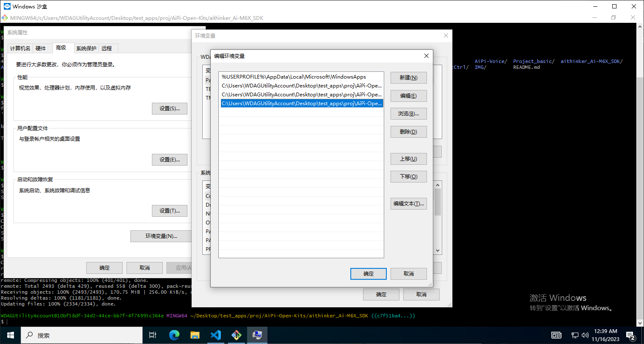Click the 编辑(E) button in path editor

click(x=408, y=96)
